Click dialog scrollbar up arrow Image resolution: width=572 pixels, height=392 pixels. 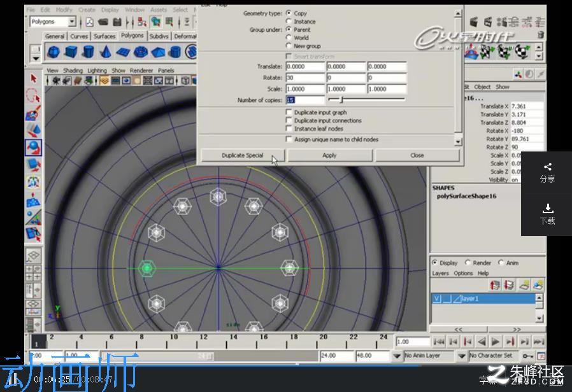458,13
